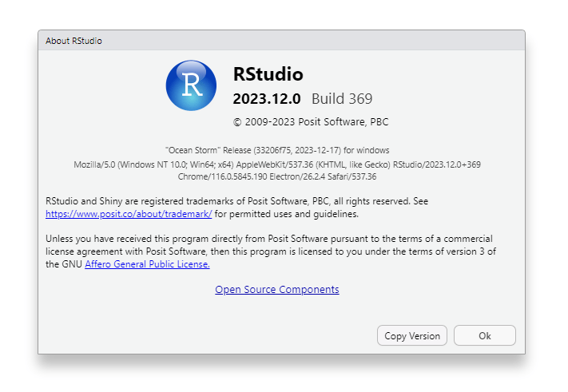
Task: Click the 2009-2023 Posit Software copyright line
Action: tap(311, 122)
